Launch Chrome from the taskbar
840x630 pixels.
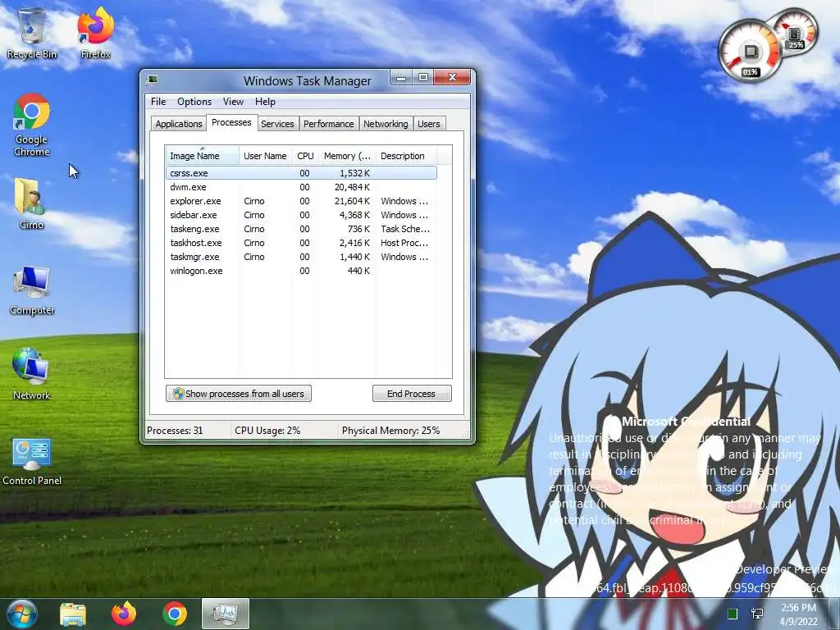175,614
